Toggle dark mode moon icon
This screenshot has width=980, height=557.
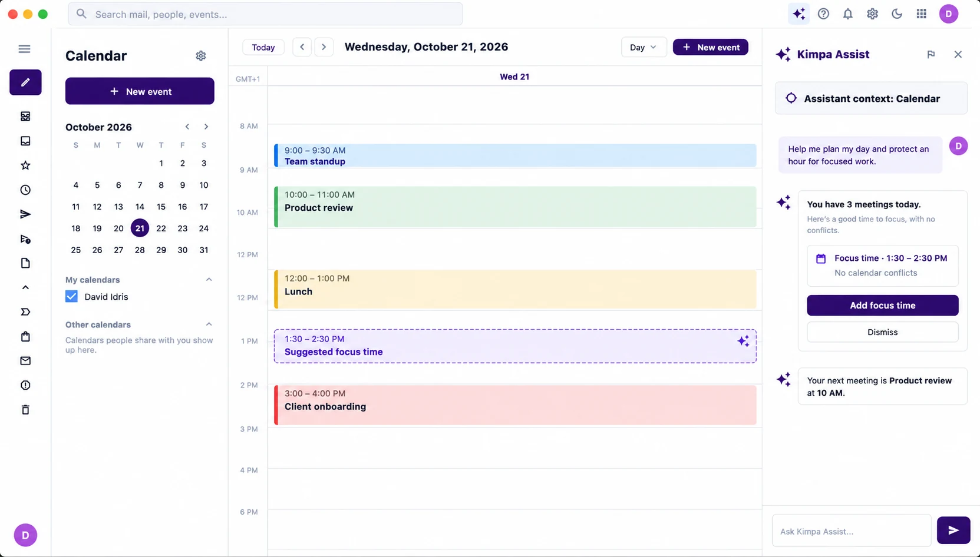click(897, 14)
